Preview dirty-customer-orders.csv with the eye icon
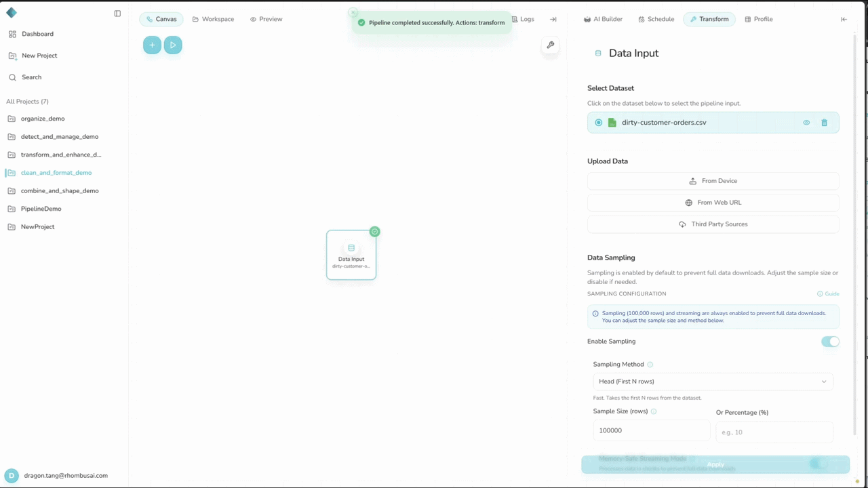Viewport: 868px width, 488px height. (806, 123)
